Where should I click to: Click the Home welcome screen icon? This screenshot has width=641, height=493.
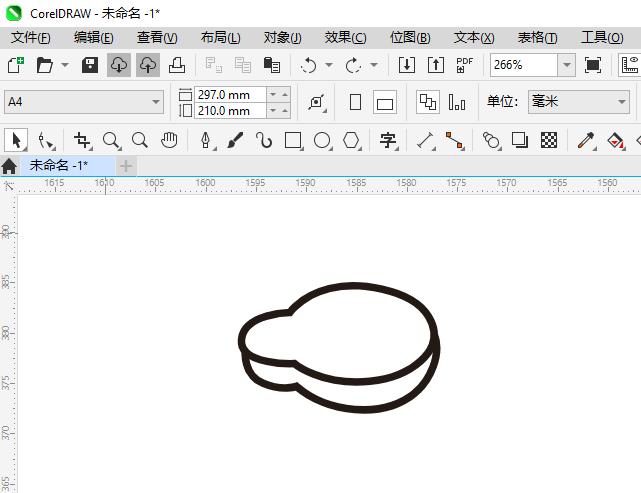pyautogui.click(x=9, y=166)
